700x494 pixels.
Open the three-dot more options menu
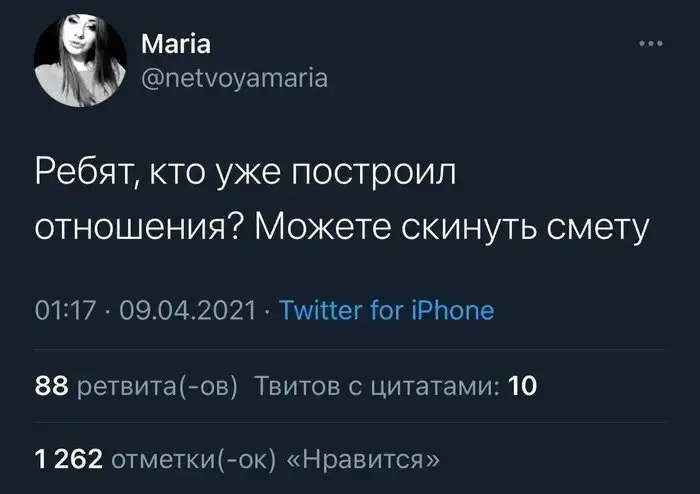click(x=650, y=44)
